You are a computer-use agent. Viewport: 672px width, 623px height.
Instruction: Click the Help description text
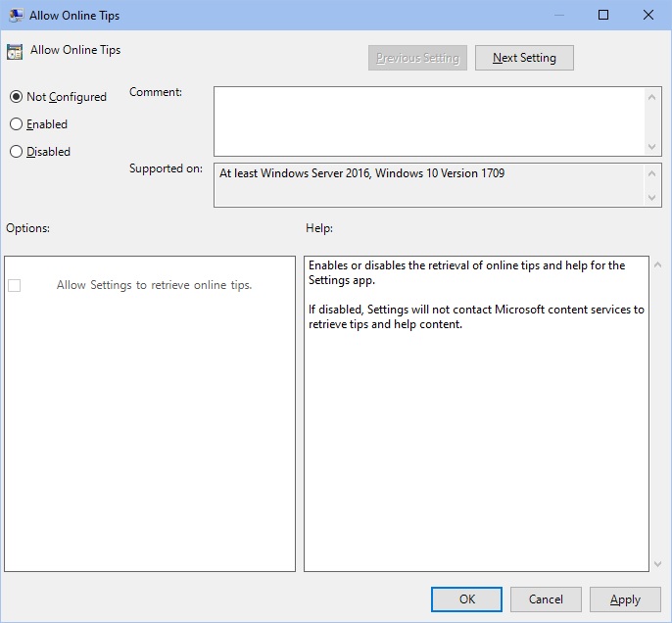click(x=476, y=295)
